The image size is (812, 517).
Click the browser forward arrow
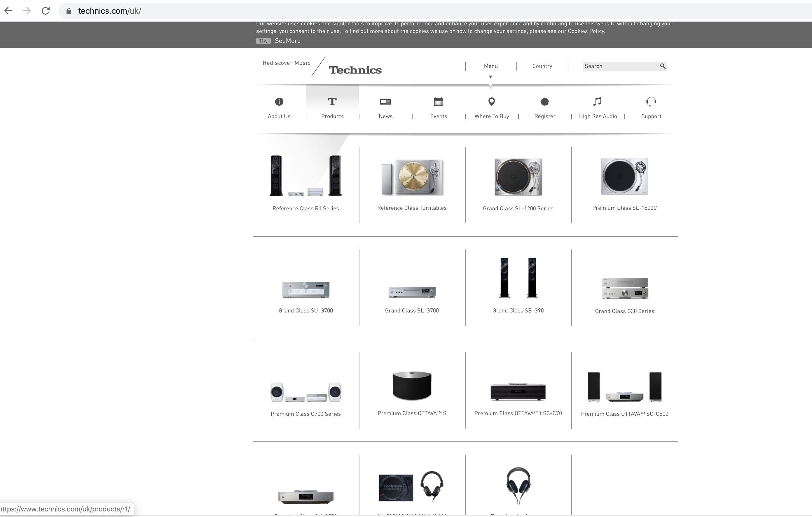pos(27,11)
